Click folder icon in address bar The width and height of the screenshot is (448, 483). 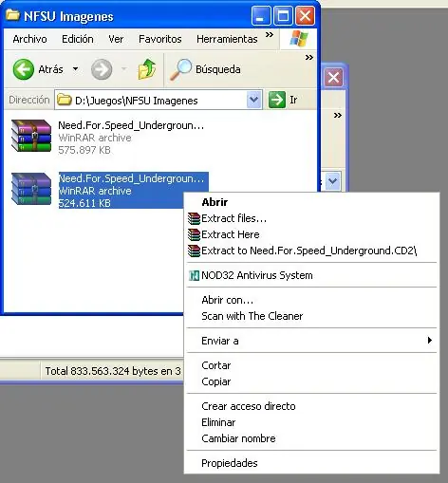click(x=65, y=100)
